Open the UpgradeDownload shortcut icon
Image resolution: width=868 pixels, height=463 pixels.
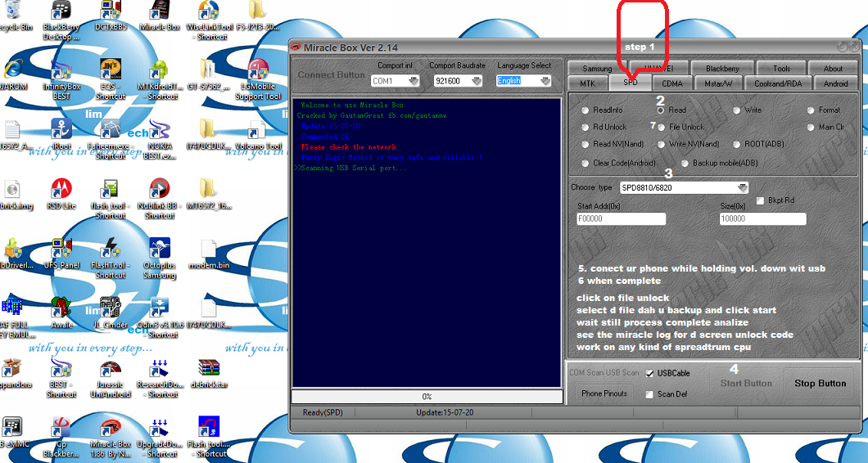click(x=160, y=428)
